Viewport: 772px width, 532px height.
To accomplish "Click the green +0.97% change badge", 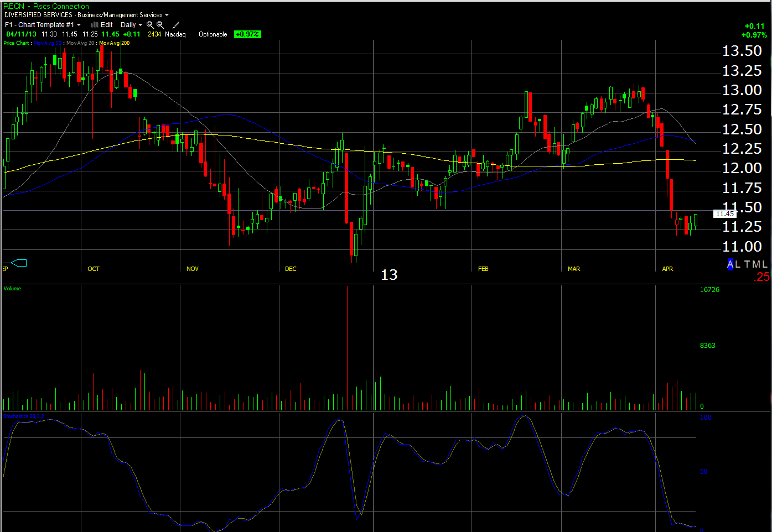I will pos(247,34).
